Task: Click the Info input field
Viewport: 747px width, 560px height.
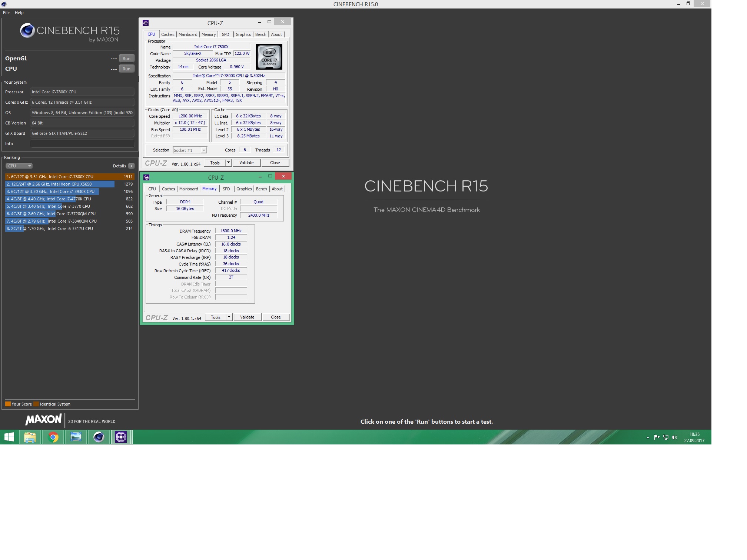Action: coord(82,144)
